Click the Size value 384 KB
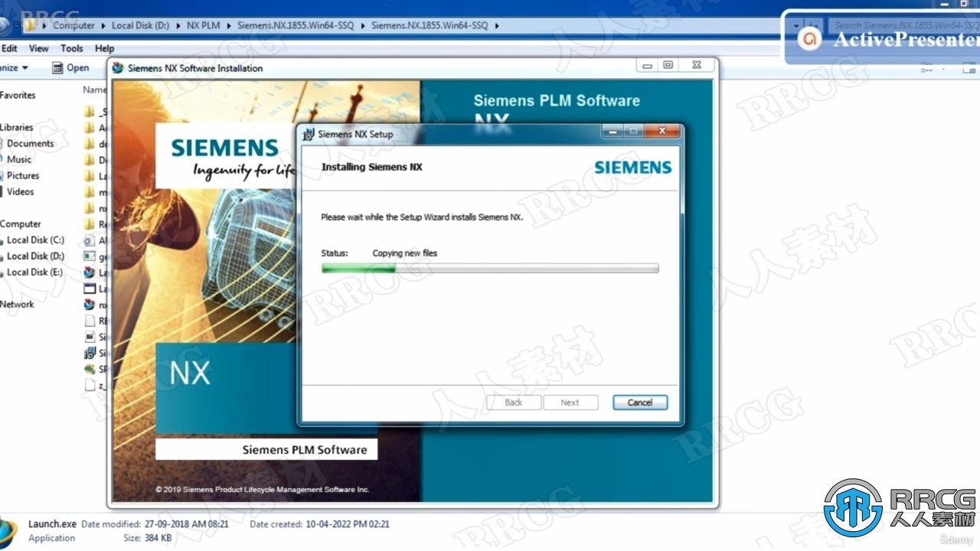980x551 pixels. tap(158, 538)
